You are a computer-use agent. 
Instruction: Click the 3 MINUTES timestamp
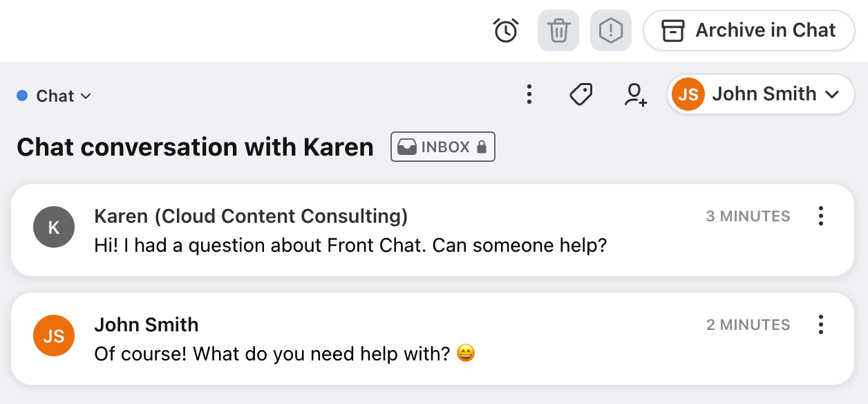[748, 217]
